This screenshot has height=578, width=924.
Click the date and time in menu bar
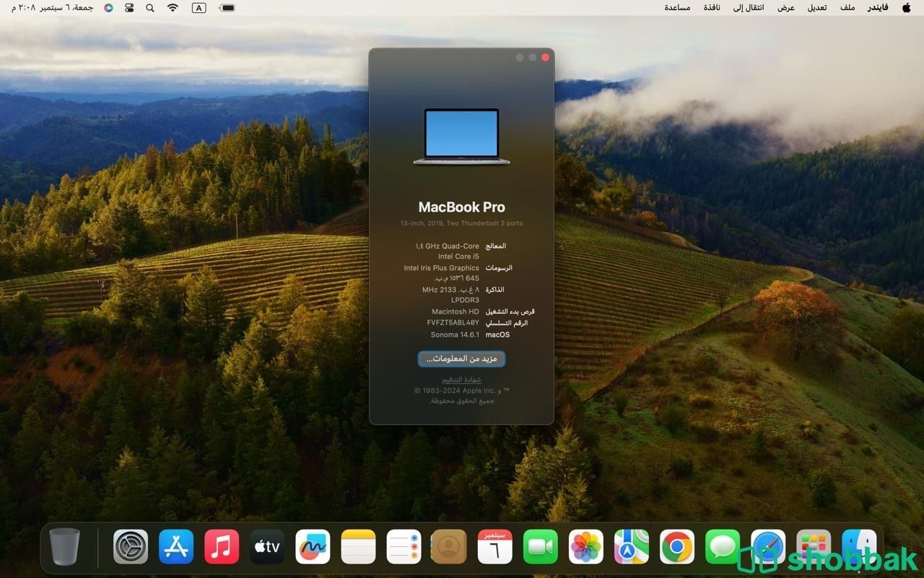pos(52,7)
